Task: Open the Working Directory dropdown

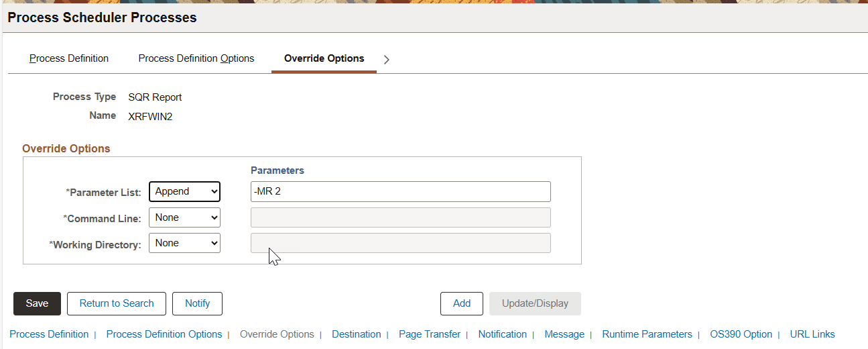Action: coord(184,243)
